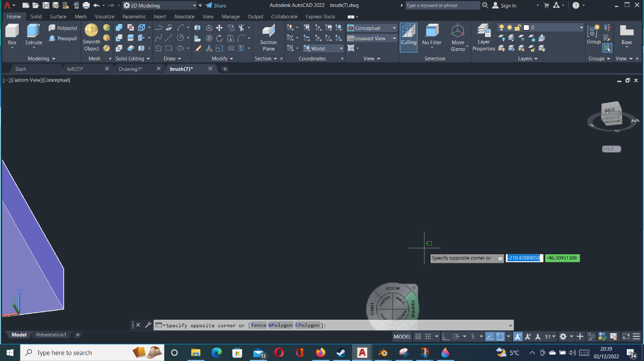
Task: Toggle grid display in status bar
Action: click(x=418, y=336)
